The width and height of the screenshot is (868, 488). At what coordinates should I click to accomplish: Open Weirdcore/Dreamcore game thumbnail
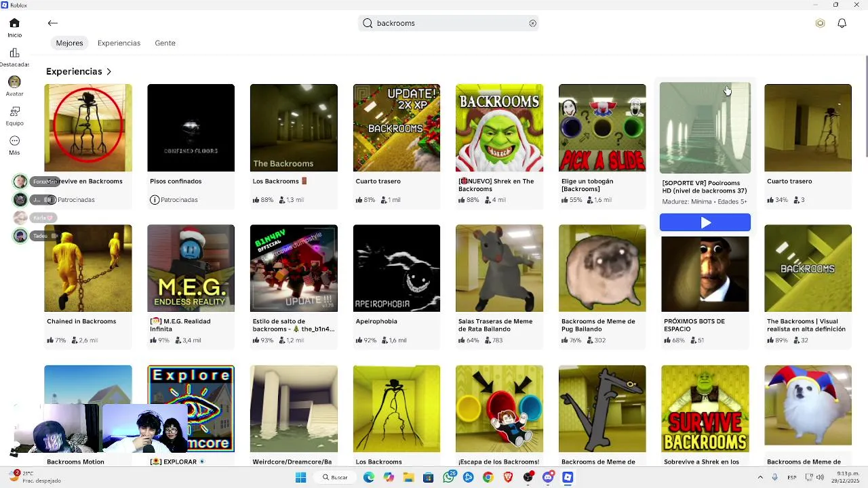click(x=294, y=409)
